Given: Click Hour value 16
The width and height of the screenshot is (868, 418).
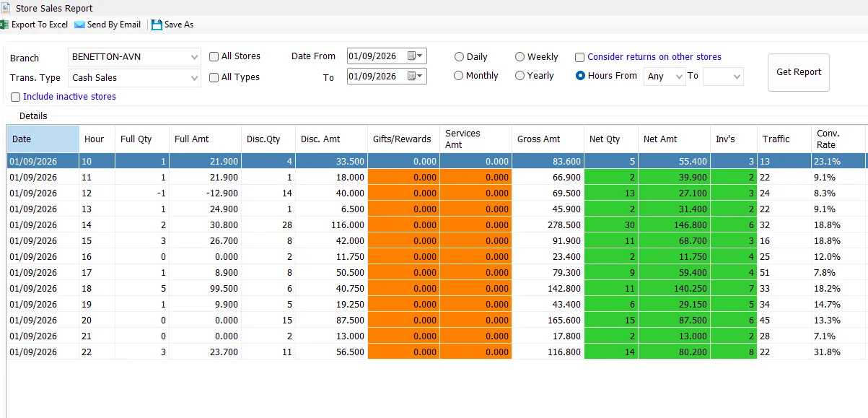Looking at the screenshot, I should click(x=87, y=256).
